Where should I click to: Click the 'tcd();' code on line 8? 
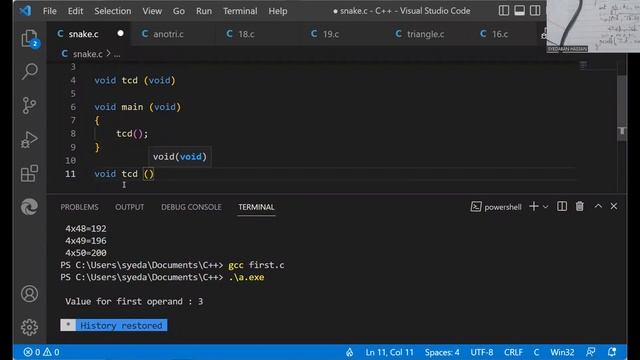132,134
